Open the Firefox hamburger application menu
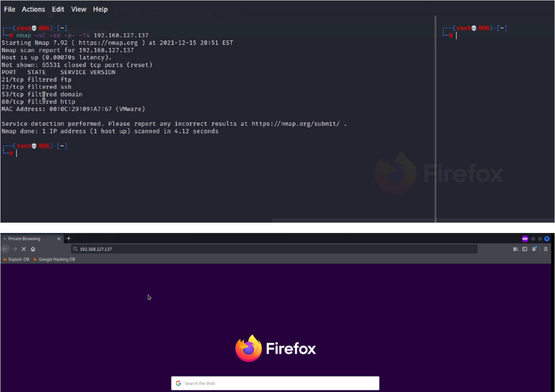This screenshot has height=392, width=555. [x=546, y=249]
